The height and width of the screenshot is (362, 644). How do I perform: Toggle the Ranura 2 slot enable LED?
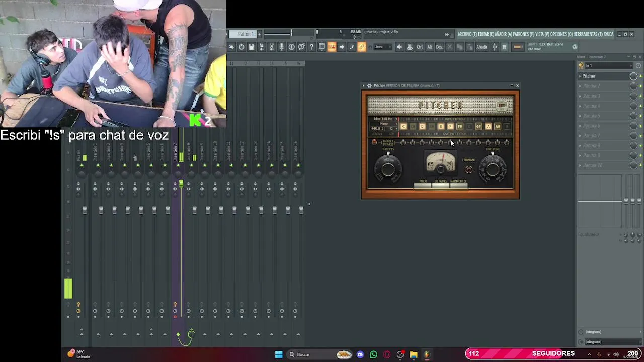point(640,86)
